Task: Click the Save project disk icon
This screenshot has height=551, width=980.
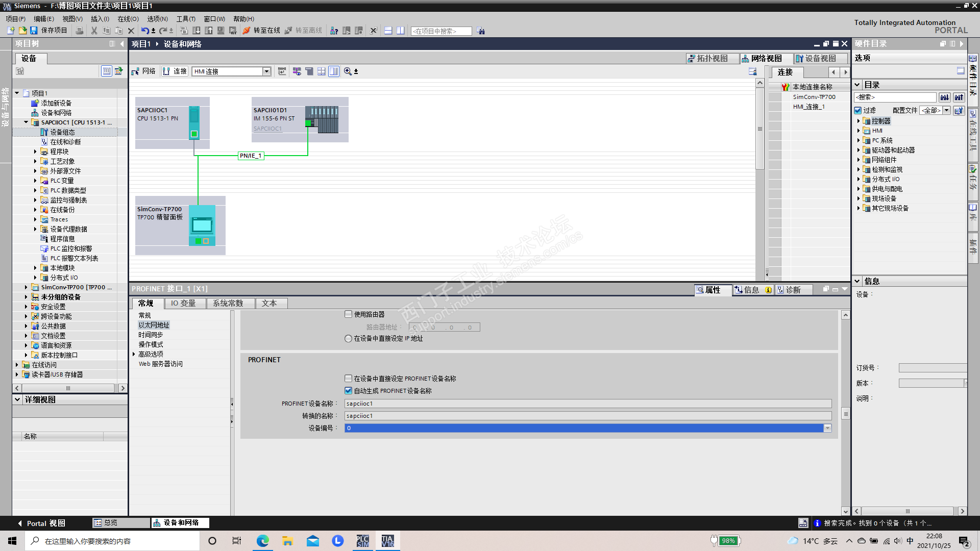Action: (34, 31)
